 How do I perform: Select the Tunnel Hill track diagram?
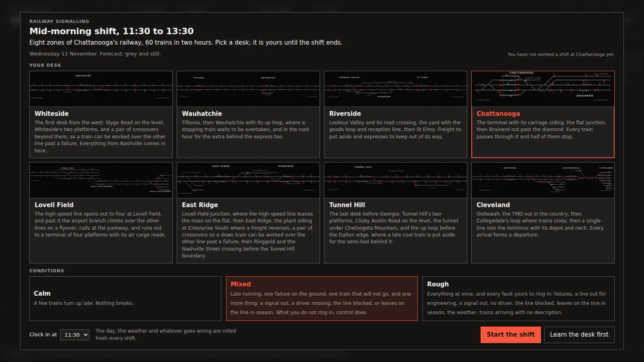(396, 180)
